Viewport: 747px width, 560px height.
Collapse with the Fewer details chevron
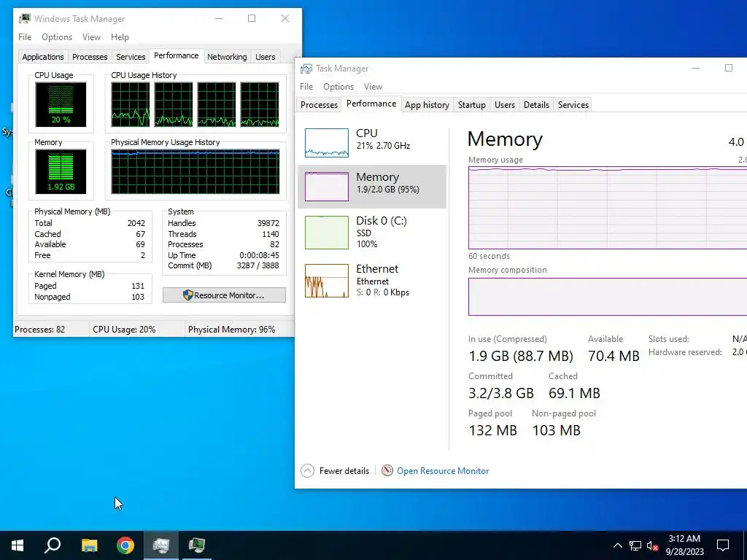click(x=308, y=471)
